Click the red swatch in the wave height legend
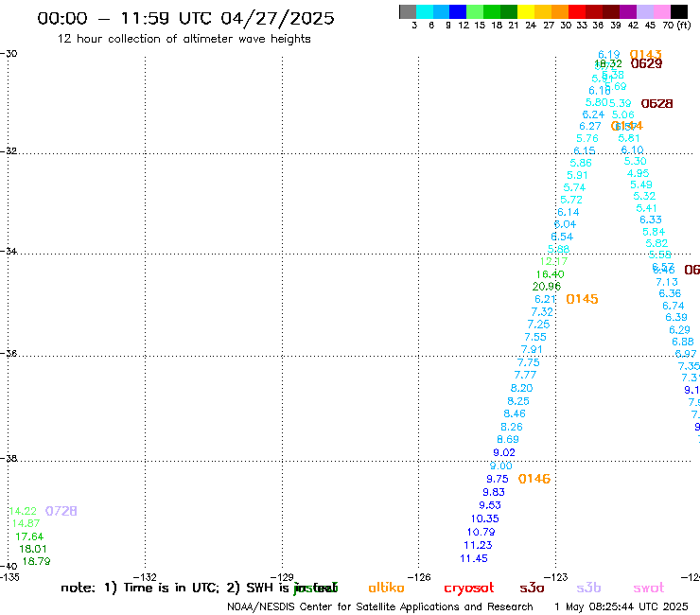The width and height of the screenshot is (700, 615). [577, 11]
